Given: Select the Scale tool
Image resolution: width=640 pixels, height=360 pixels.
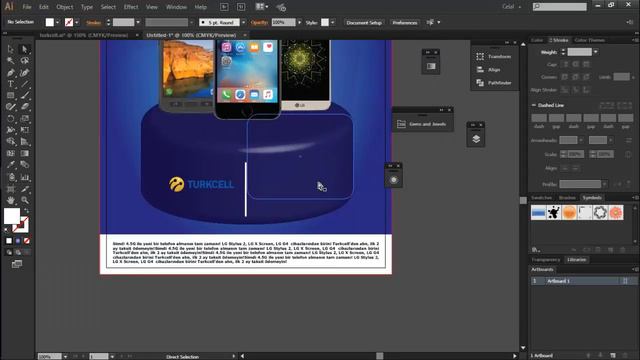Looking at the screenshot, I should point(24,119).
